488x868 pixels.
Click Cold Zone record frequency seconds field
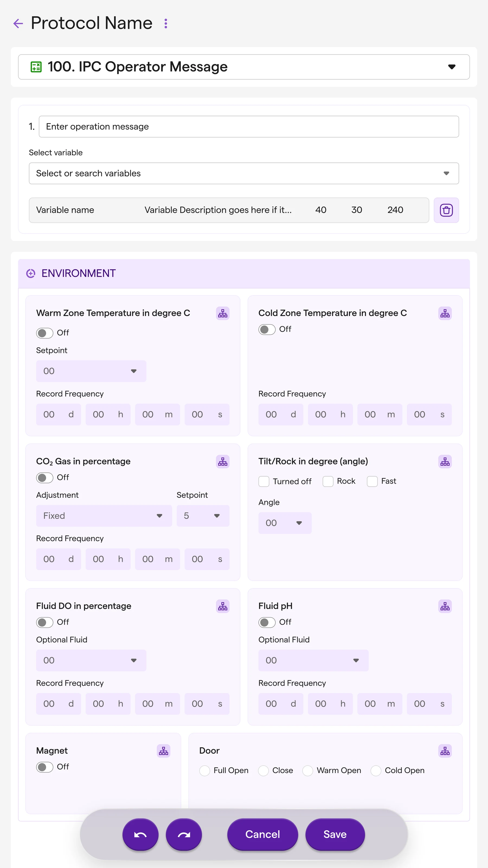pyautogui.click(x=429, y=414)
